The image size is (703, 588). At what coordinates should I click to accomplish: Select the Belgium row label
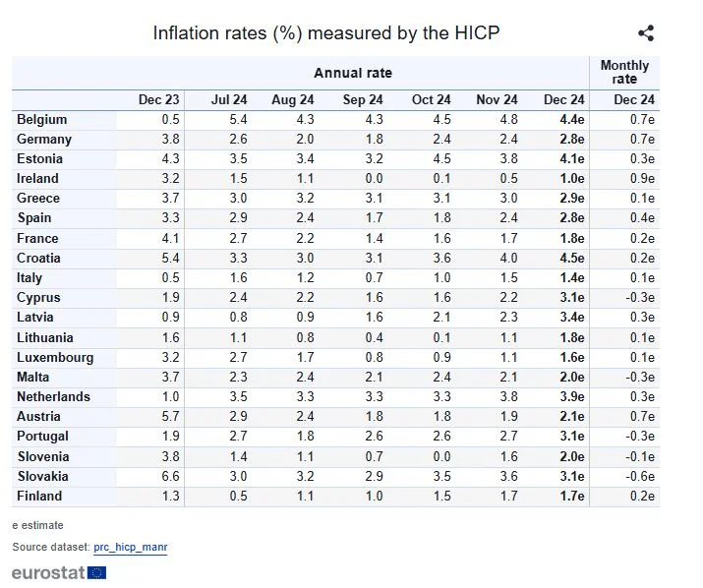pyautogui.click(x=42, y=119)
